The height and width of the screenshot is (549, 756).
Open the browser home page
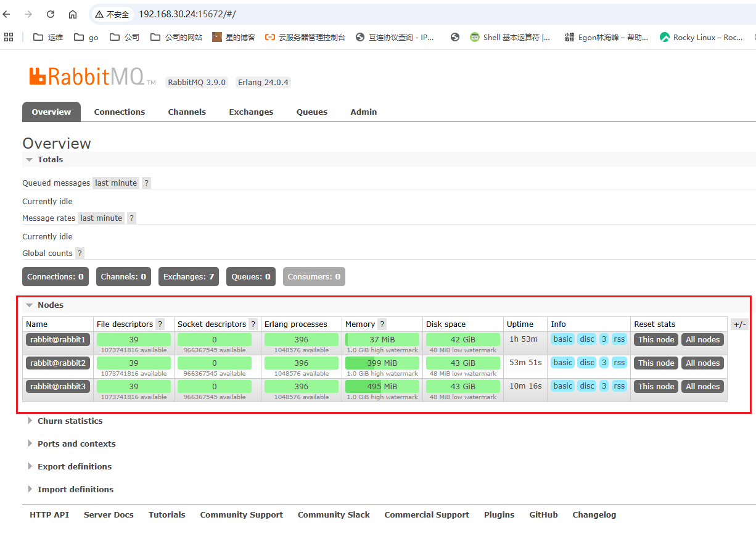pos(73,14)
